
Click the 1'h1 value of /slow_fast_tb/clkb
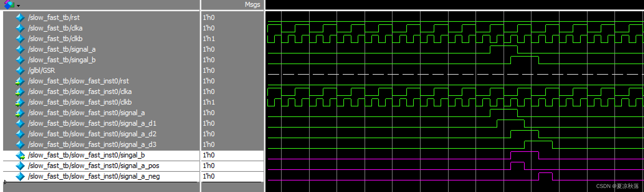(209, 39)
